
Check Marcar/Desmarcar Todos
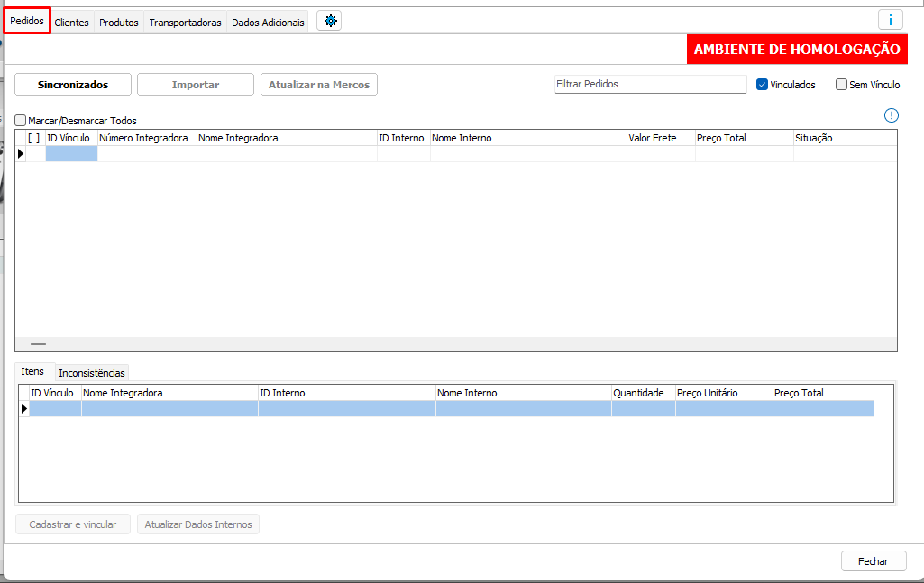[21, 120]
